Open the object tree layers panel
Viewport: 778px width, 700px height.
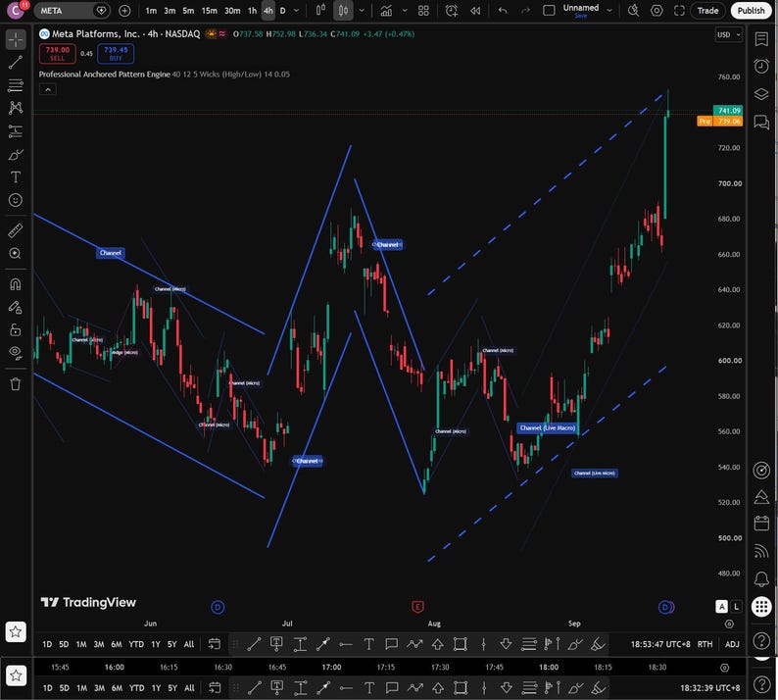(x=761, y=94)
